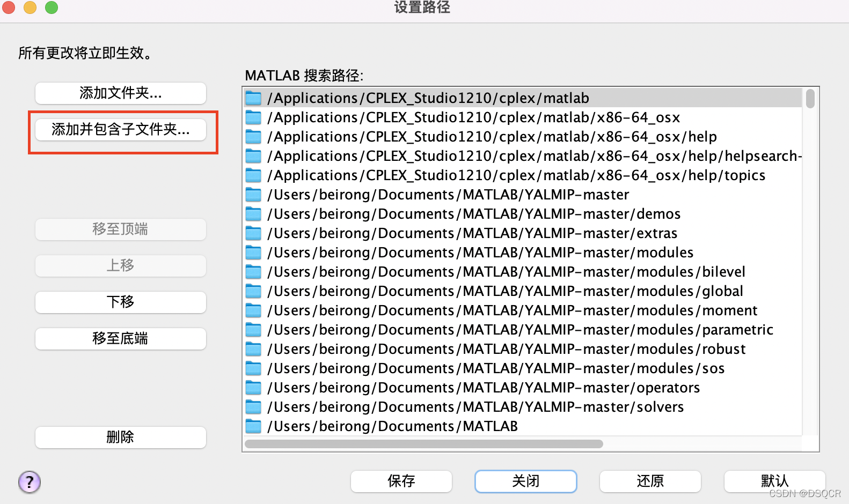Select path ending modules/moment
The width and height of the screenshot is (849, 504).
pos(523,310)
